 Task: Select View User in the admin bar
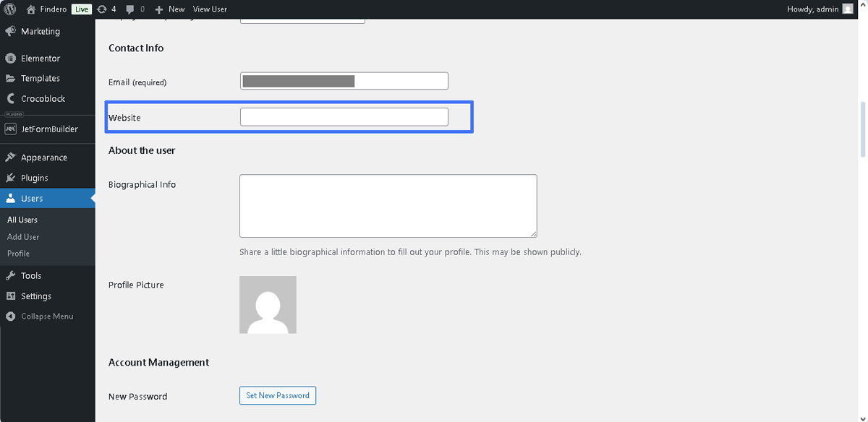point(210,9)
